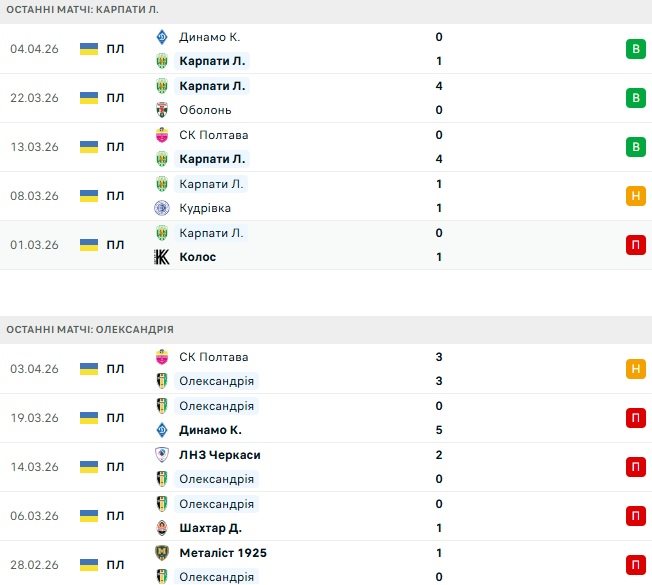Click the ЛНЗ Черкаси club crest
652x585 pixels.
pos(162,455)
